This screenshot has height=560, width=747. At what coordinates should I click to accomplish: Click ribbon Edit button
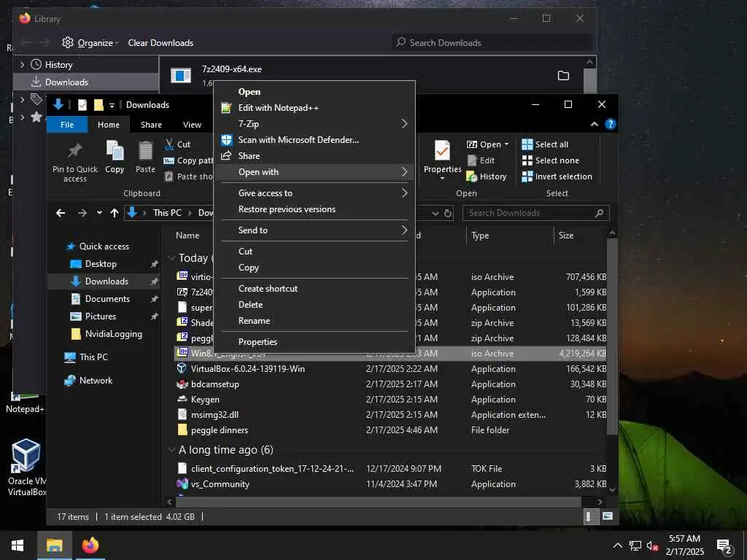pos(481,160)
